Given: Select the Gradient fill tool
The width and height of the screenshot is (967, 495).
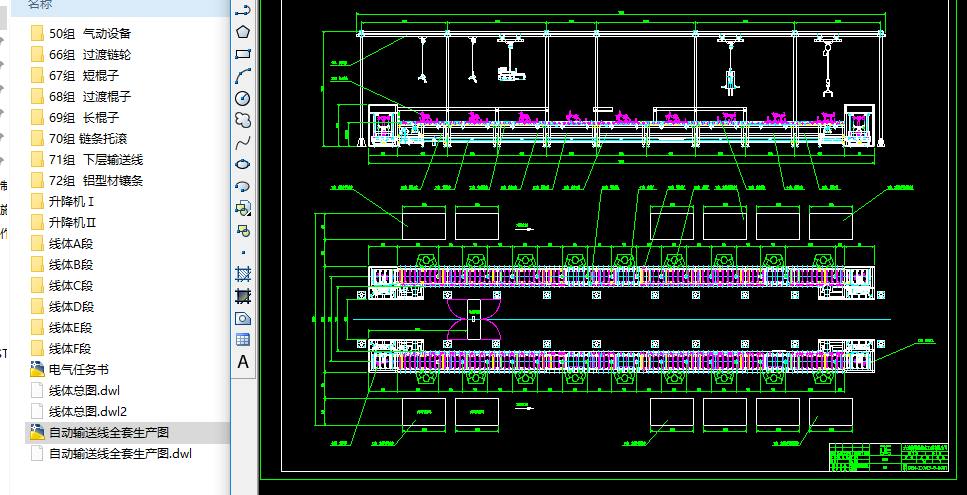Looking at the screenshot, I should coord(243,296).
